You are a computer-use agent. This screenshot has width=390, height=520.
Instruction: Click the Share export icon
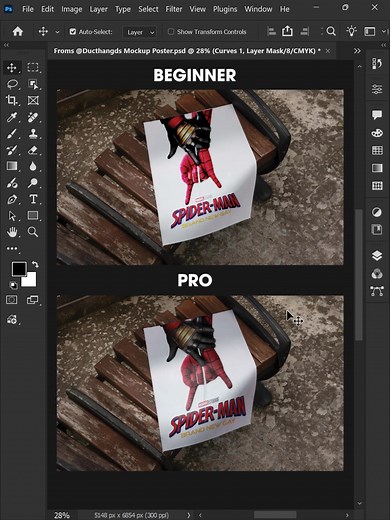(287, 31)
